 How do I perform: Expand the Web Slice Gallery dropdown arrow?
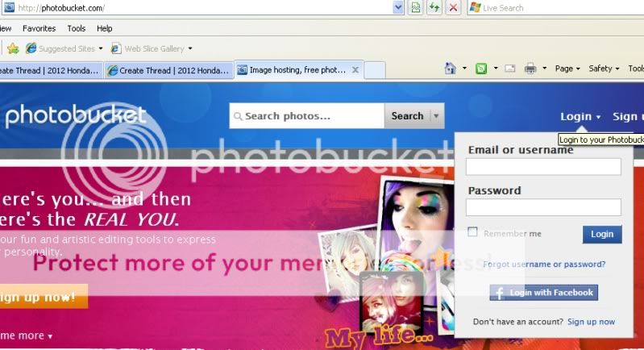pos(190,48)
